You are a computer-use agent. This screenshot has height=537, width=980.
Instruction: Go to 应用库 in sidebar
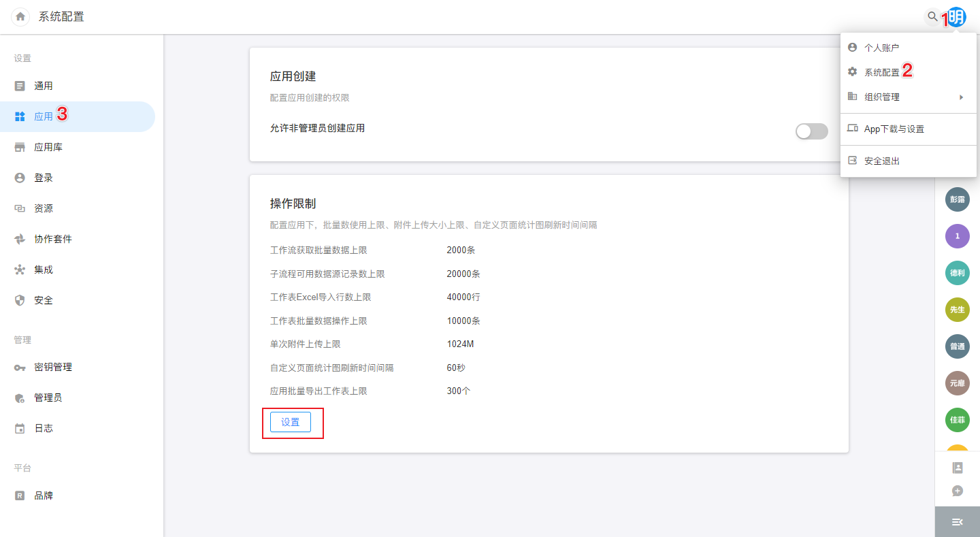click(48, 148)
